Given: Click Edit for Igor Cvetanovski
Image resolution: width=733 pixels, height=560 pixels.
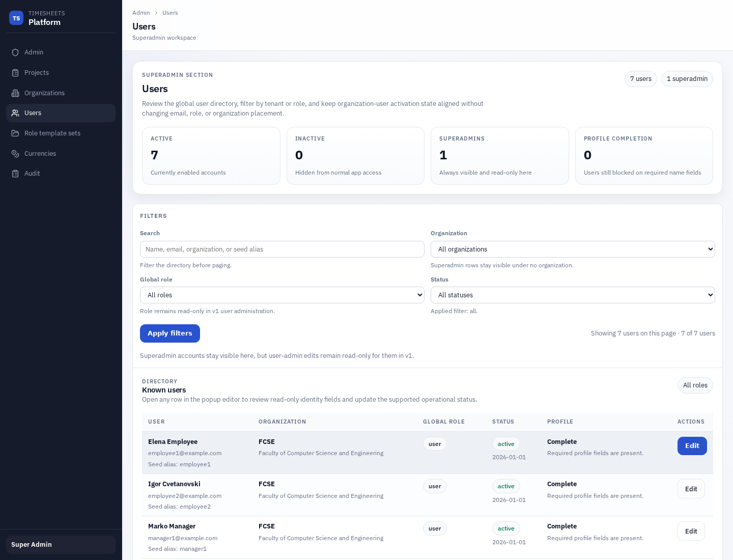Looking at the screenshot, I should coord(691,489).
